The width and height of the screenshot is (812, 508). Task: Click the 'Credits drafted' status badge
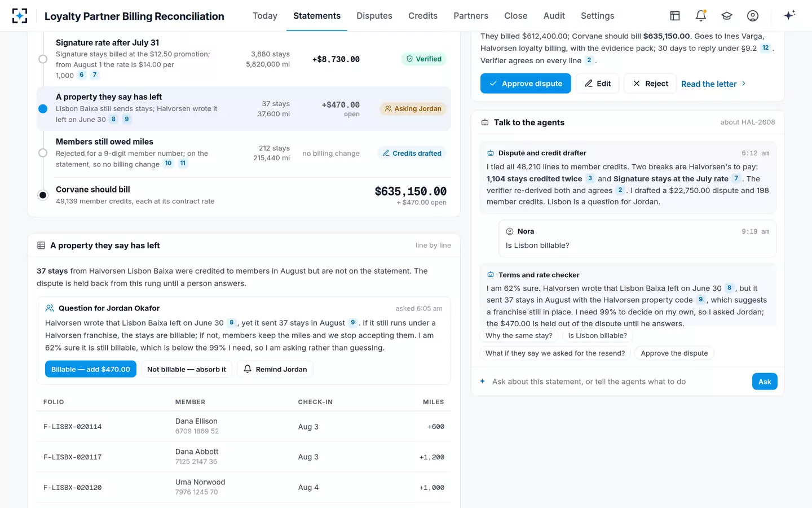(x=412, y=153)
